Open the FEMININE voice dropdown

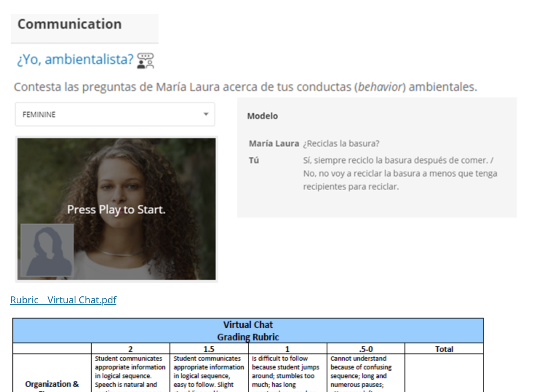115,115
